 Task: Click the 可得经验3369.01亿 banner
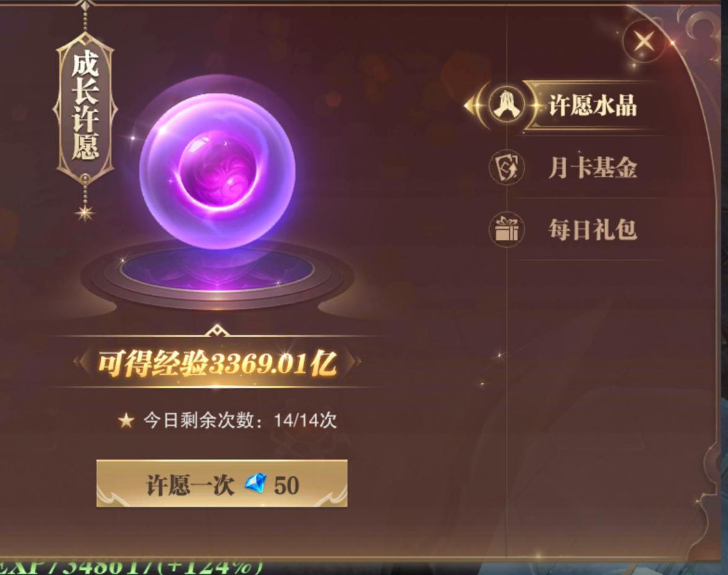(x=217, y=362)
